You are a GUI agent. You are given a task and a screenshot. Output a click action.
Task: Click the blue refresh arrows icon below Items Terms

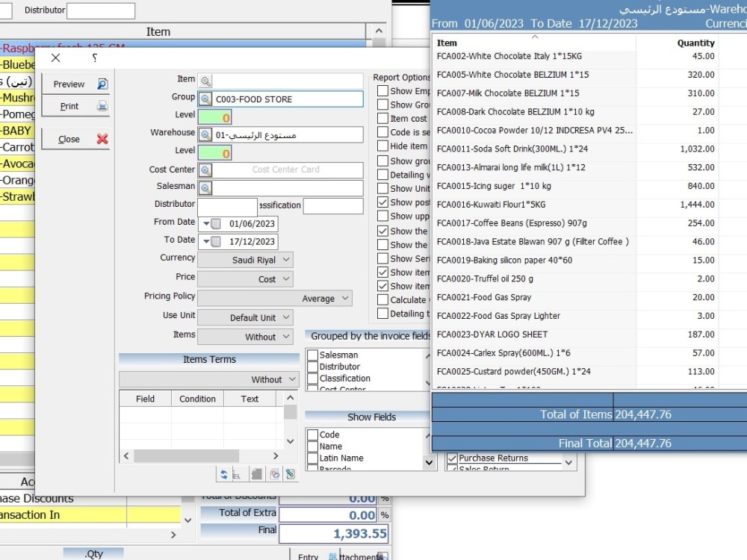tap(223, 474)
